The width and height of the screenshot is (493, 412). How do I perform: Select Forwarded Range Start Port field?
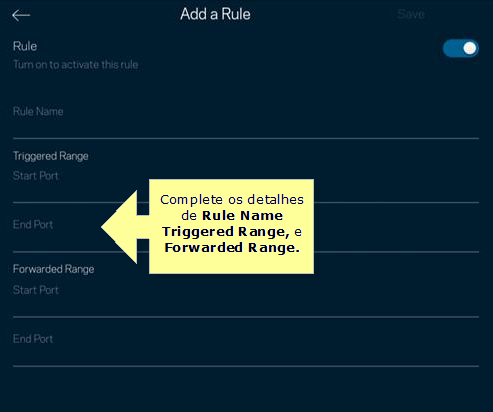click(x=246, y=300)
